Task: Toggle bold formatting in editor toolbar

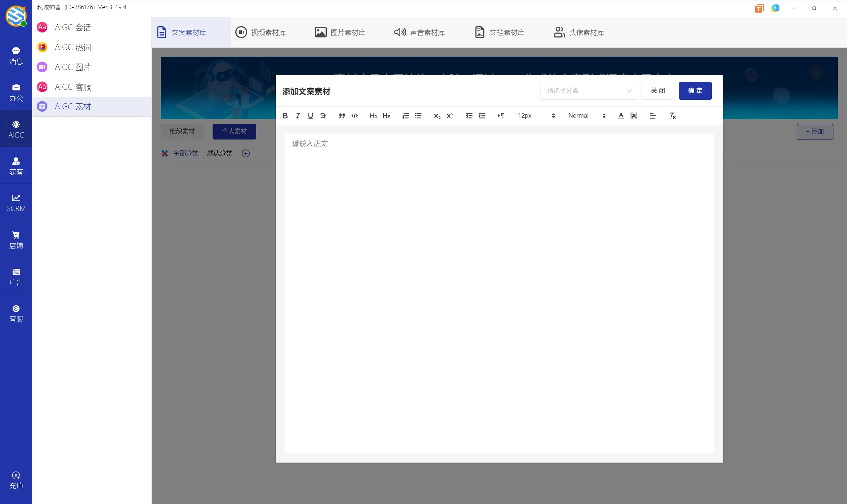Action: pos(285,116)
